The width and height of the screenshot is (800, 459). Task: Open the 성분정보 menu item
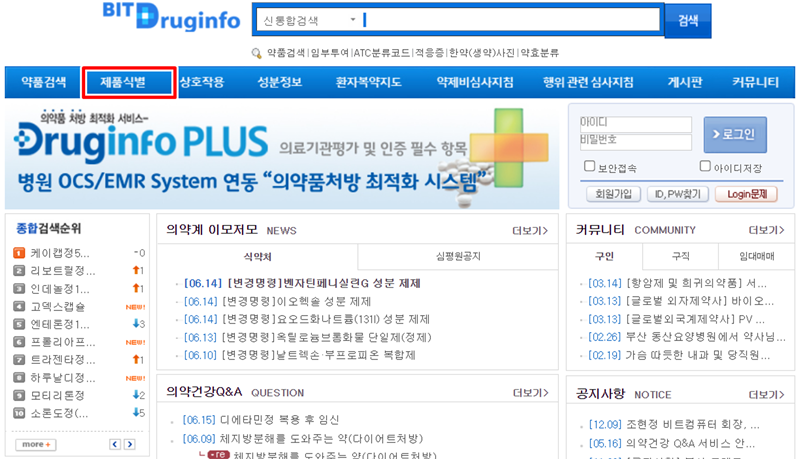tap(280, 82)
